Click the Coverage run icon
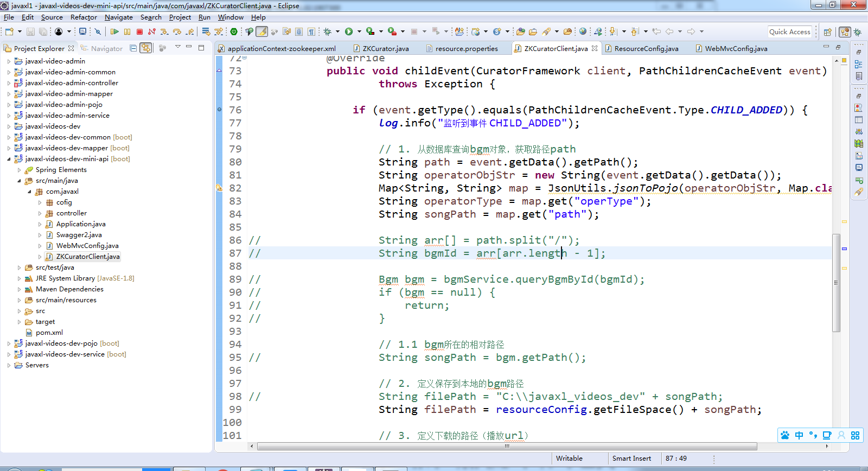The height and width of the screenshot is (471, 868). click(x=370, y=31)
